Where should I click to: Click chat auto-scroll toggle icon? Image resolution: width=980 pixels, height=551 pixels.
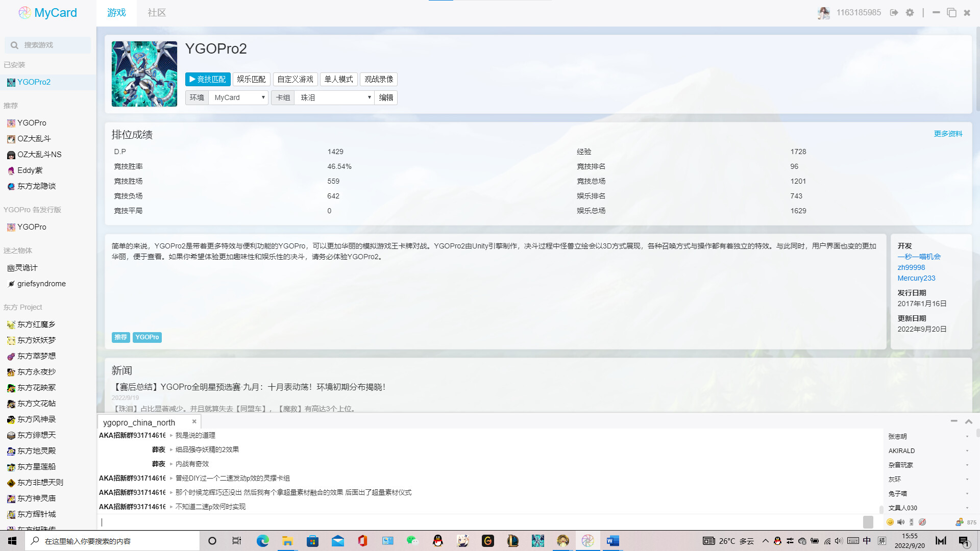912,522
